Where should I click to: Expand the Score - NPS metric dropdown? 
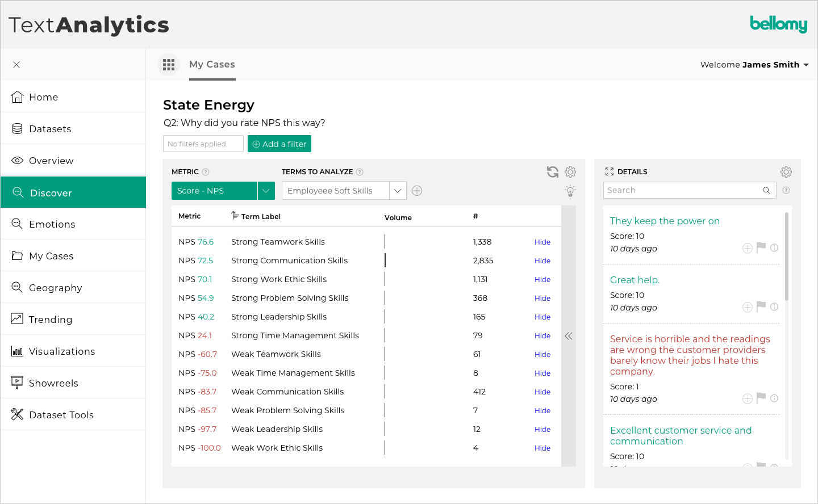click(266, 191)
